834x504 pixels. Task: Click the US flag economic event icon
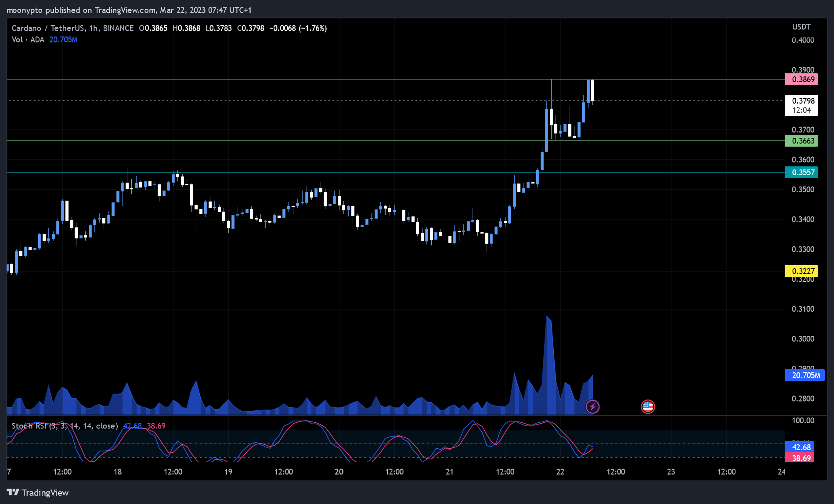(x=648, y=407)
